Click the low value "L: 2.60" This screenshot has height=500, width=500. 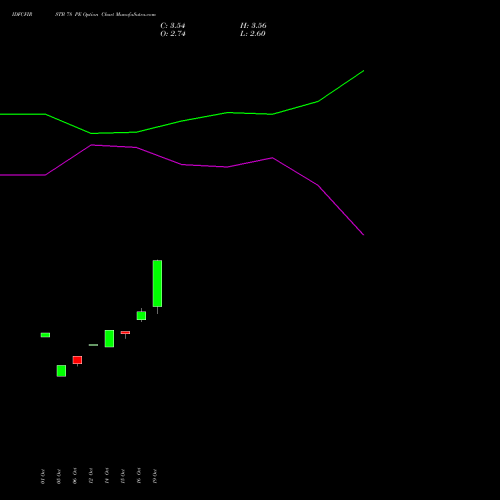[253, 34]
